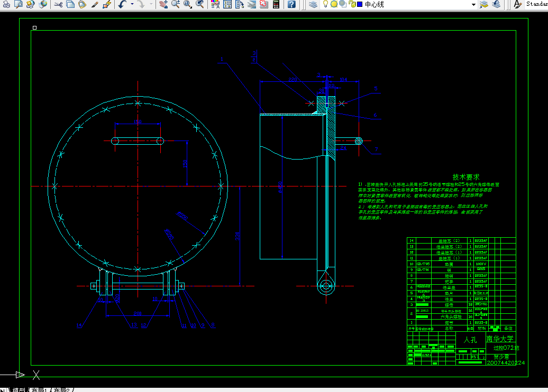Click balloon number 5
This screenshot has width=548, height=392.
pyautogui.click(x=376, y=89)
